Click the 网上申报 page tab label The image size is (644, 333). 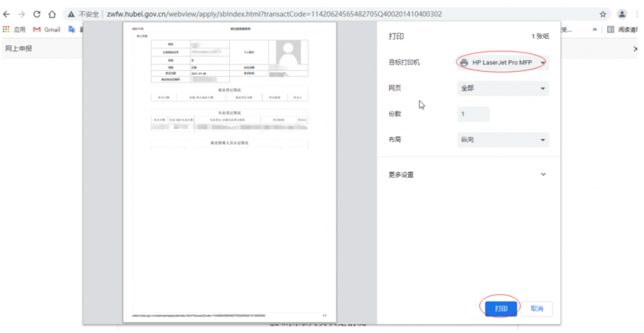18,49
